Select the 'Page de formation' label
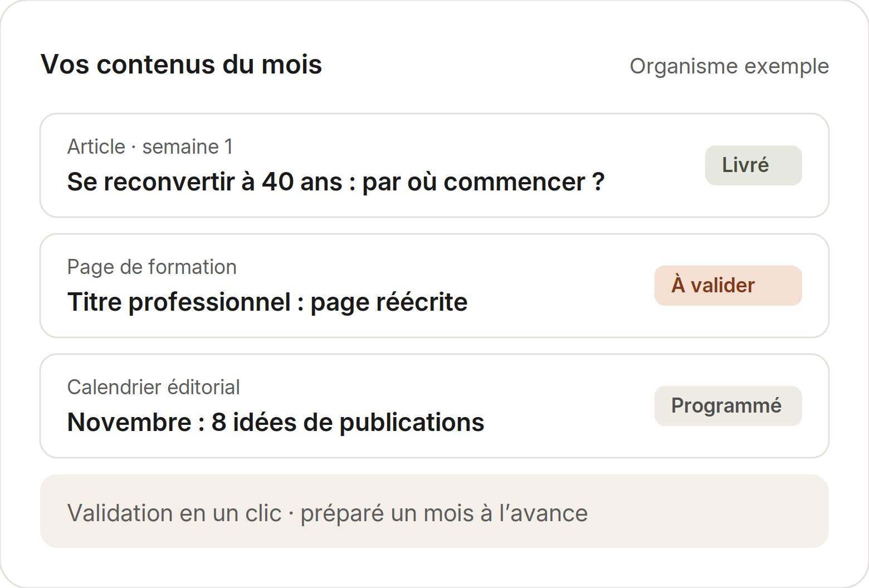This screenshot has height=588, width=869. (152, 267)
